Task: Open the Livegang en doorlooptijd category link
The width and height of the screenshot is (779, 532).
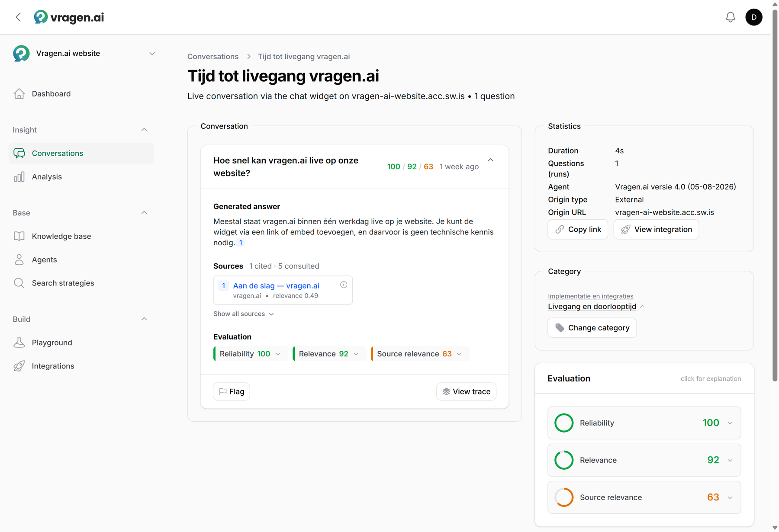Action: 592,307
